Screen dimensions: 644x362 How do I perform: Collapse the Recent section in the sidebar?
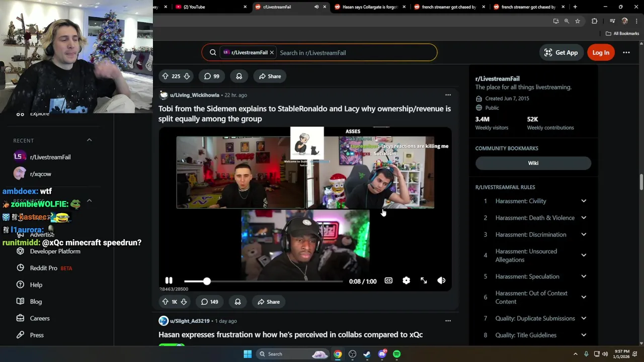pyautogui.click(x=89, y=140)
